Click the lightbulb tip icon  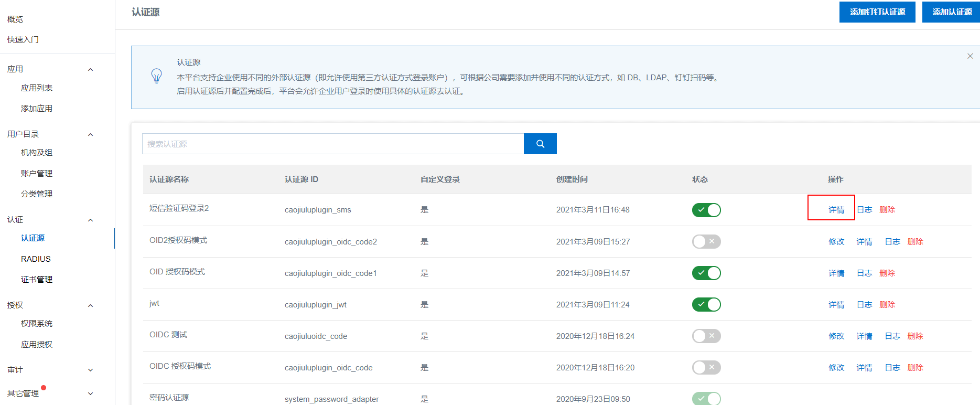[156, 76]
